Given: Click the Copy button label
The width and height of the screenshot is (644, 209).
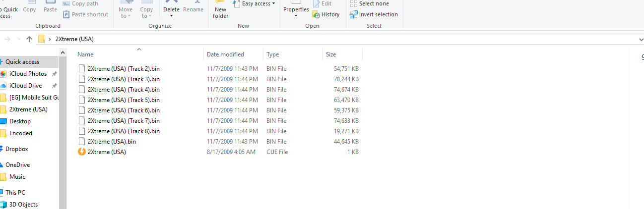Looking at the screenshot, I should 29,9.
